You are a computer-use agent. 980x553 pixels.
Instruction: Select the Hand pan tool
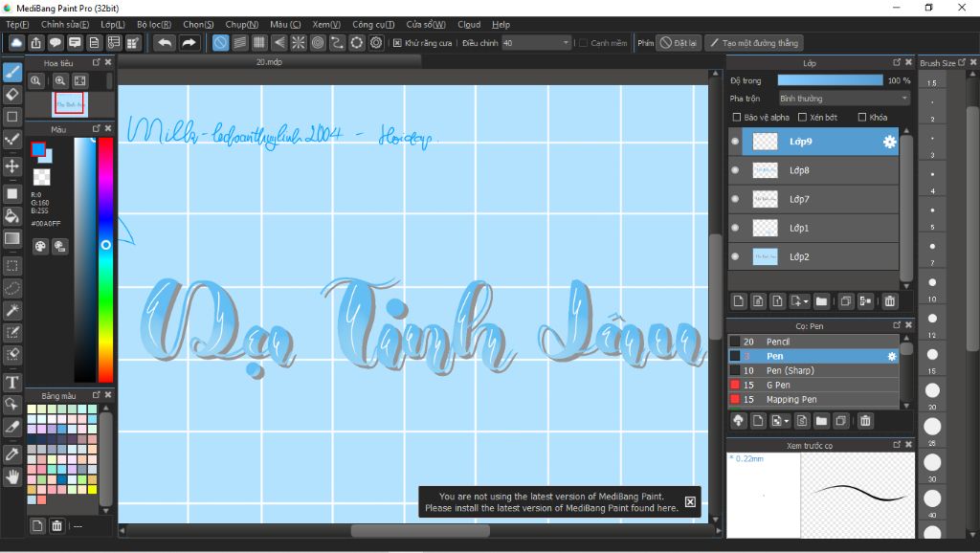(x=11, y=476)
